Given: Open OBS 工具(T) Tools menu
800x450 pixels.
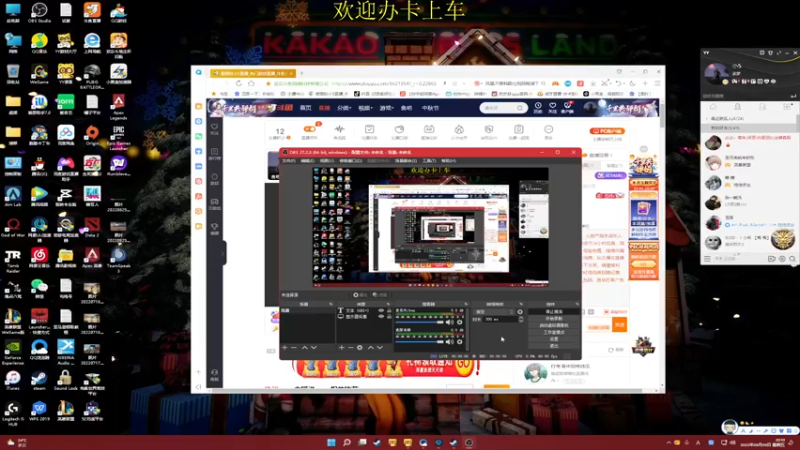Looking at the screenshot, I should click(x=429, y=161).
